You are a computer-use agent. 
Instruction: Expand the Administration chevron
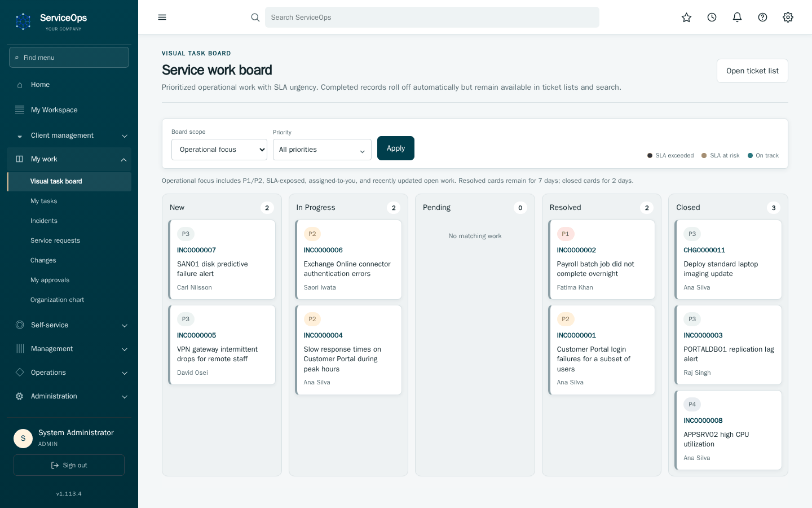click(x=125, y=397)
